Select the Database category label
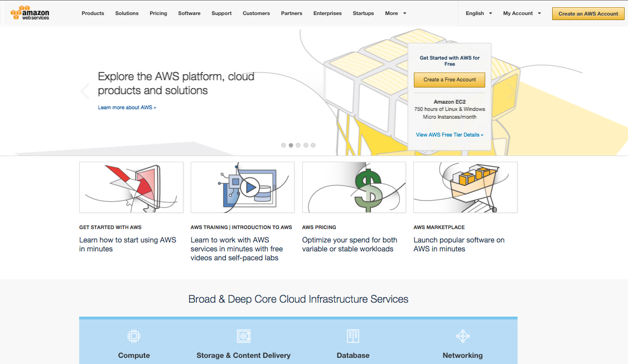The image size is (628, 364). click(353, 355)
